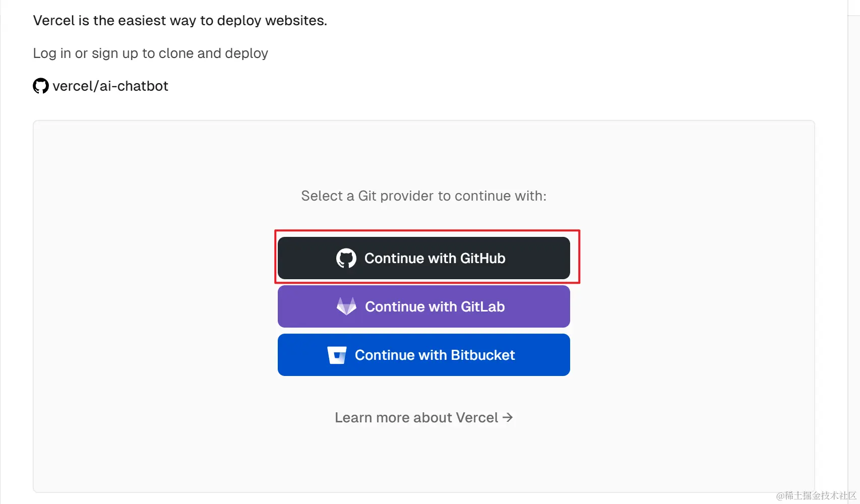The image size is (860, 504).
Task: Click the 'Vercel is the easiest way' heading
Action: [180, 21]
